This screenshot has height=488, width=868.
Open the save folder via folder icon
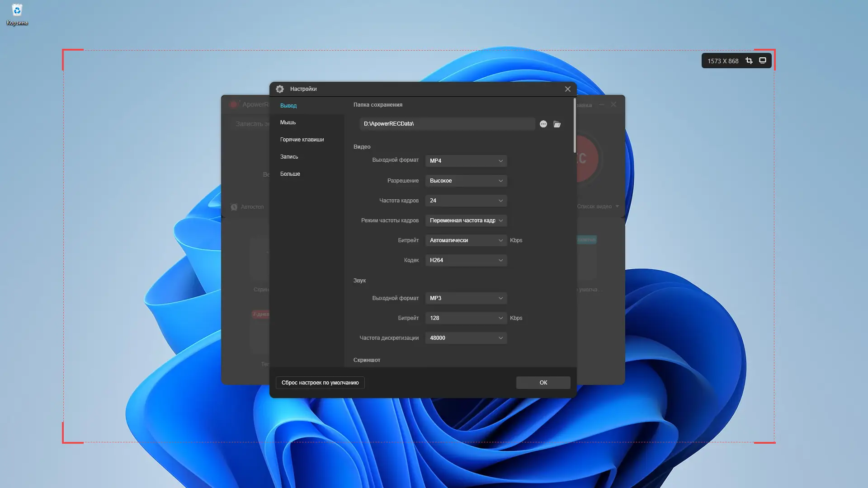(x=557, y=124)
